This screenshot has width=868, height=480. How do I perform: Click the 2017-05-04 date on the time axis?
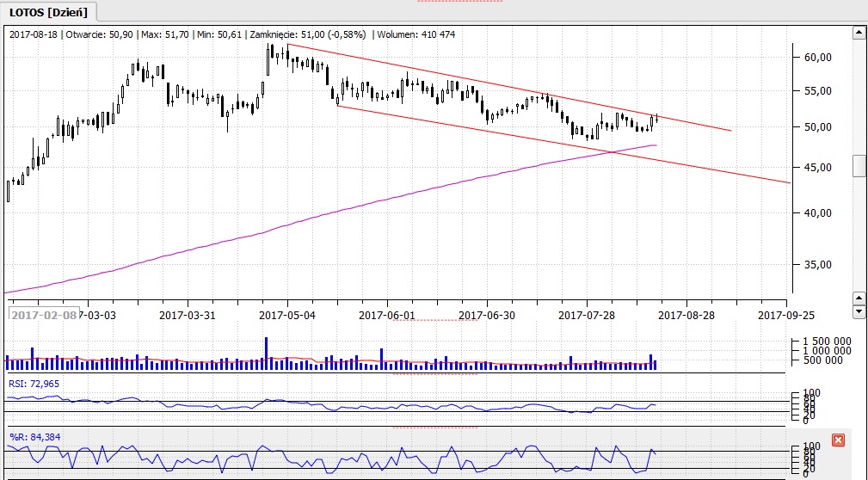pos(287,315)
